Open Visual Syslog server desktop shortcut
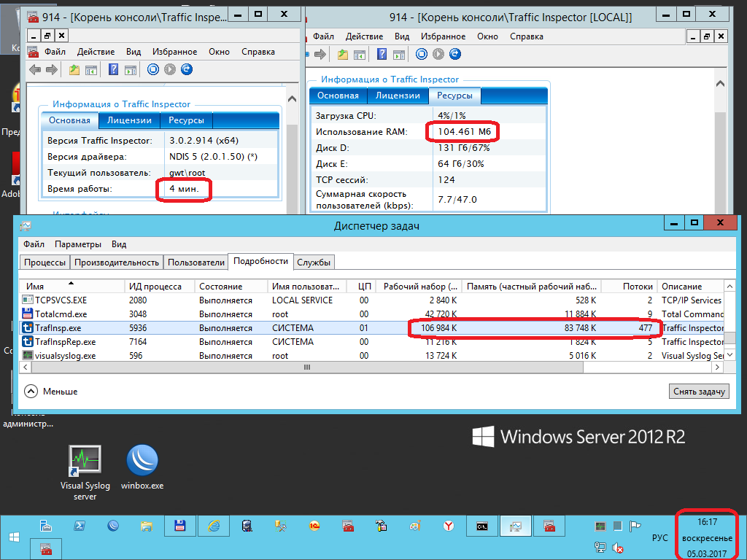This screenshot has height=560, width=747. coord(85,472)
